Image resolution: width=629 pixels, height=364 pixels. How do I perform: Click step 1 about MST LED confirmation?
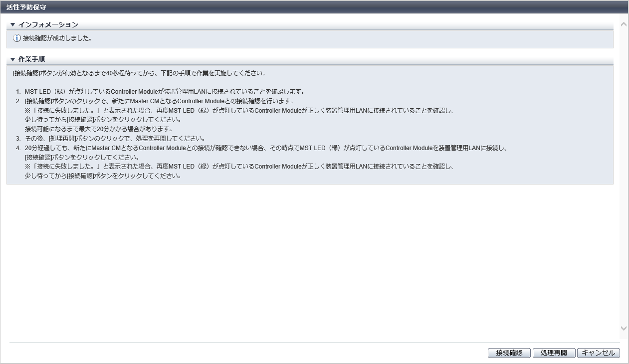pos(165,92)
